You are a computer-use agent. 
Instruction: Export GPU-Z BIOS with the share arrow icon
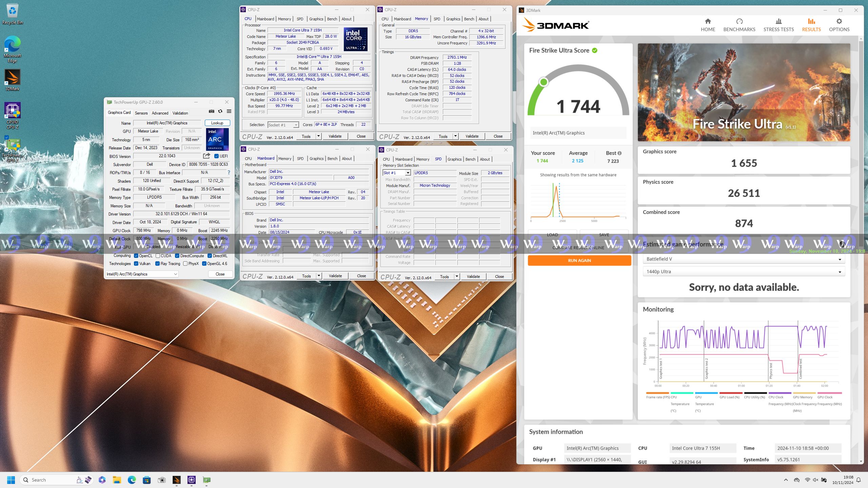point(206,156)
